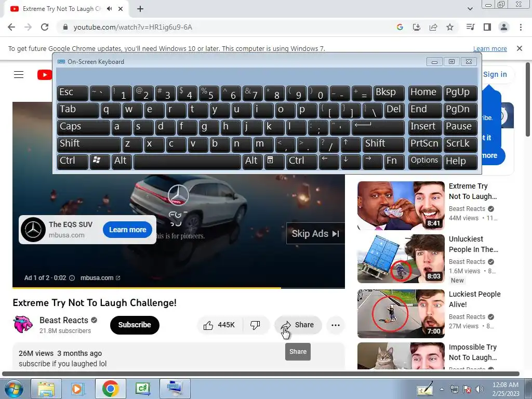Subscribe to Beast Reacts channel
532x399 pixels.
(x=135, y=325)
